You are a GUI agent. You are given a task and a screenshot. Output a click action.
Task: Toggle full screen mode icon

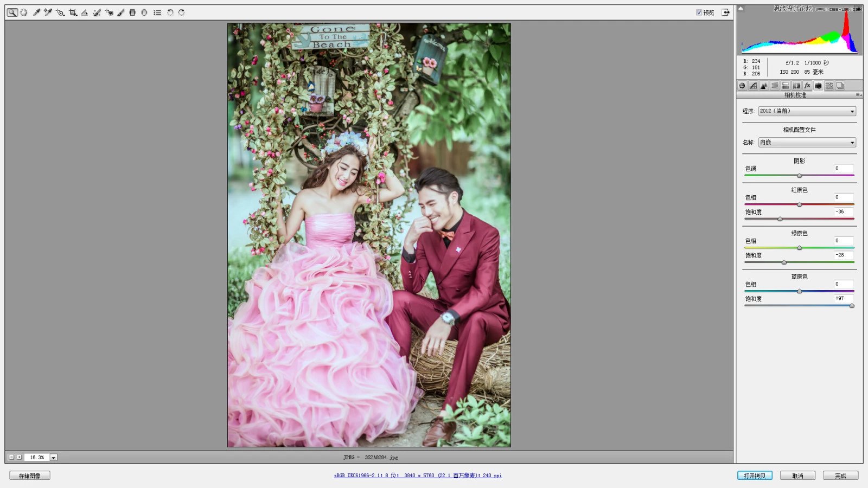coord(725,12)
